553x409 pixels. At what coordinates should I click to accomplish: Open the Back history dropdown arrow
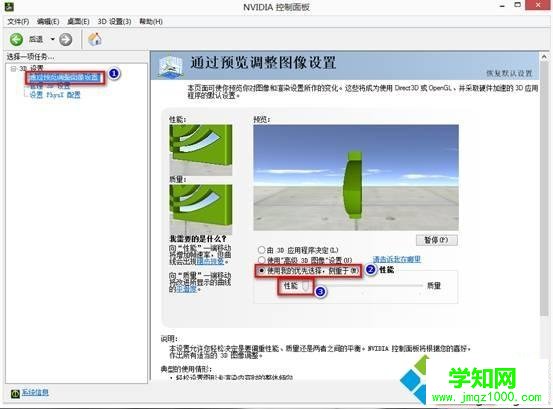point(53,39)
